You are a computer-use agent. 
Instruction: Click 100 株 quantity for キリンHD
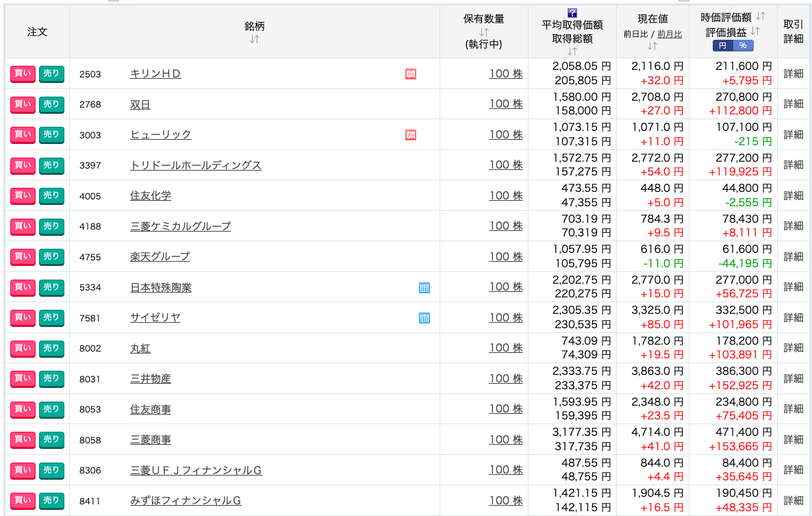[x=506, y=73]
